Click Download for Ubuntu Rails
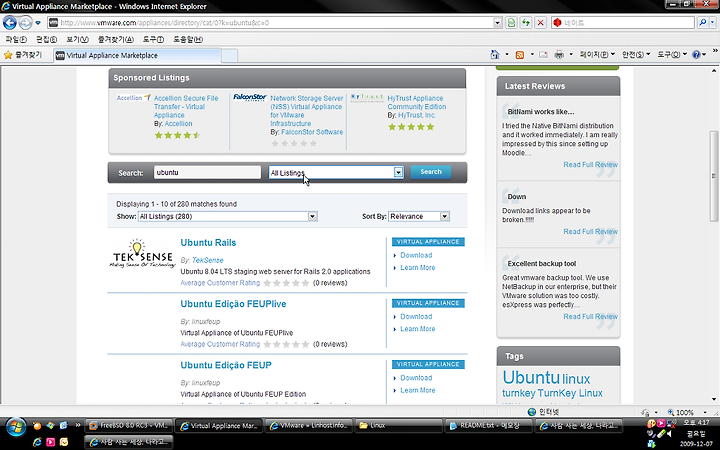720x450 pixels. (x=416, y=255)
